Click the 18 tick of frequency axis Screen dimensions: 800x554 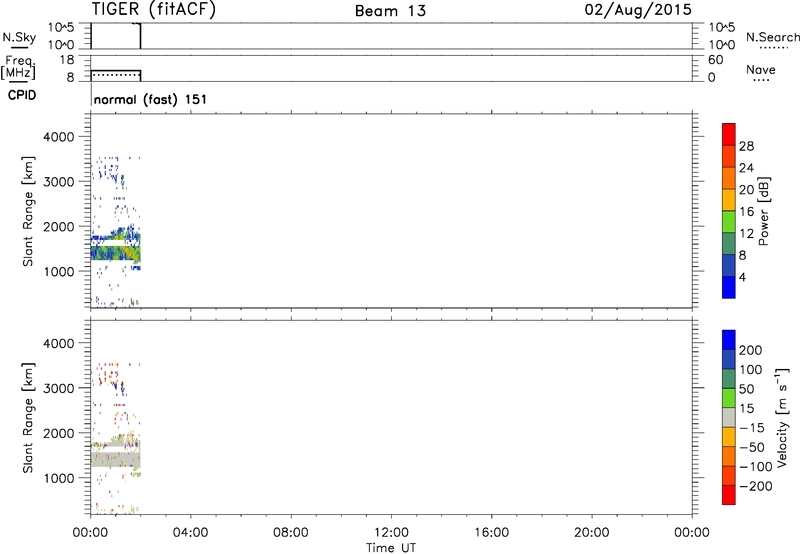(67, 60)
